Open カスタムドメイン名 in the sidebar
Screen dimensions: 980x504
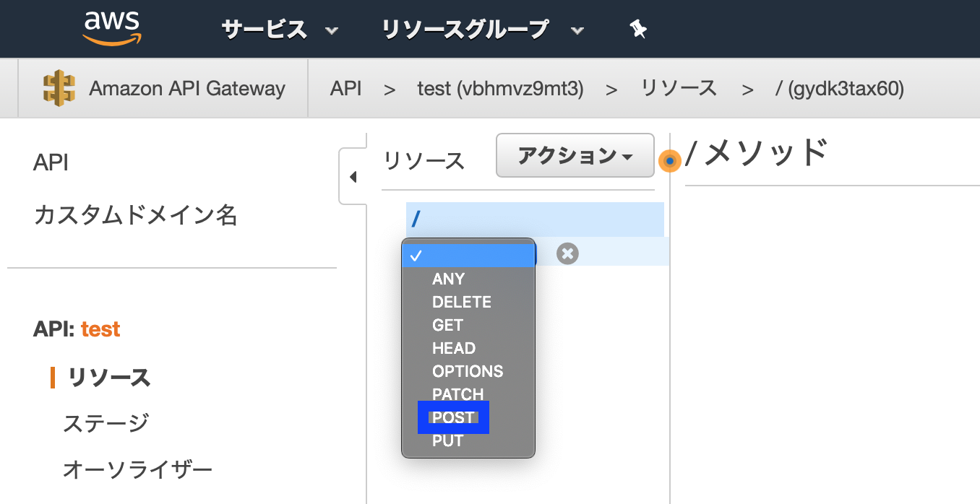135,215
